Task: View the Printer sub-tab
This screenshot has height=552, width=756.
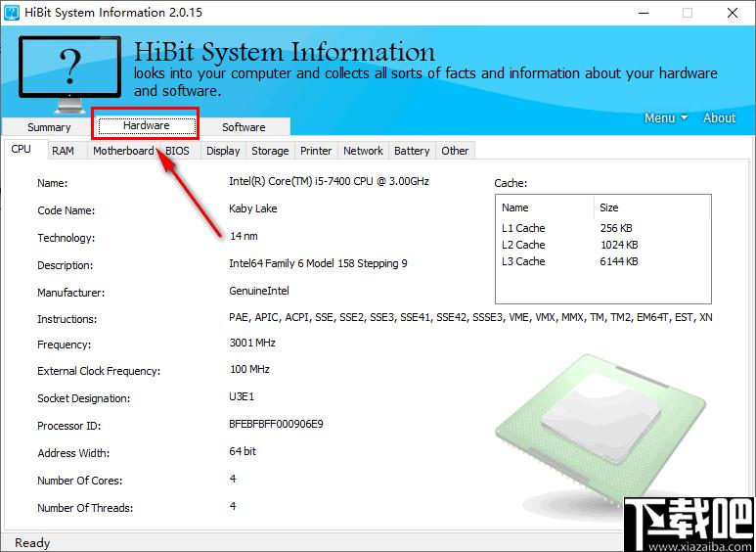Action: tap(316, 151)
